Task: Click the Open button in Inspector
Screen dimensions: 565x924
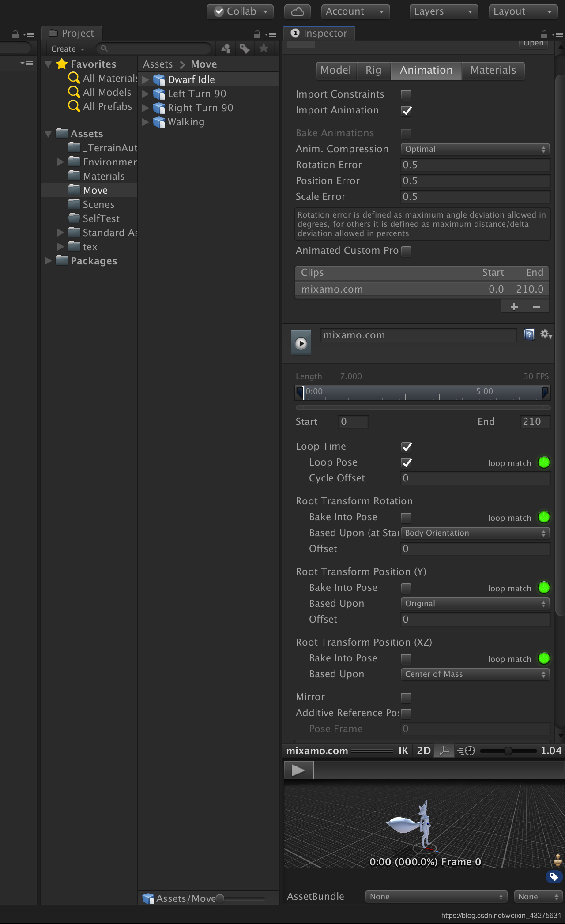Action: point(534,43)
